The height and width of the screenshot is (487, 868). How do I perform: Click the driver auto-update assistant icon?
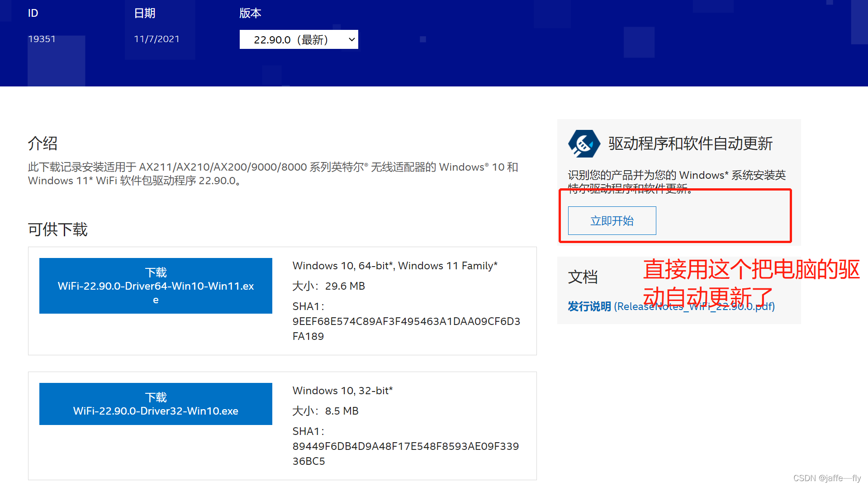pos(584,143)
